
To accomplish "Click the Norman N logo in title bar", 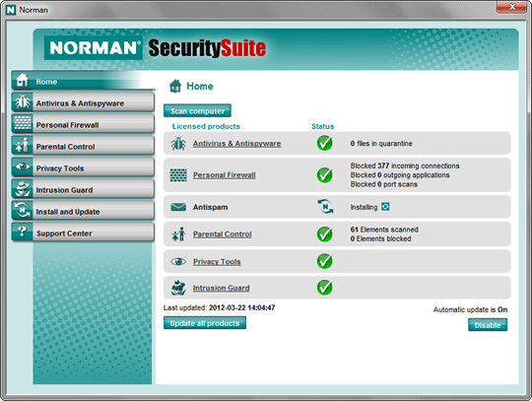I will (x=11, y=10).
